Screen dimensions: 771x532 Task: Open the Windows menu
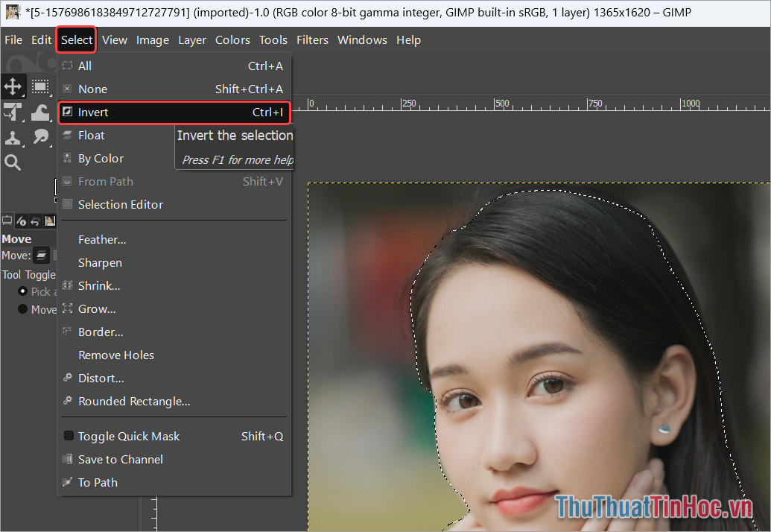tap(362, 39)
